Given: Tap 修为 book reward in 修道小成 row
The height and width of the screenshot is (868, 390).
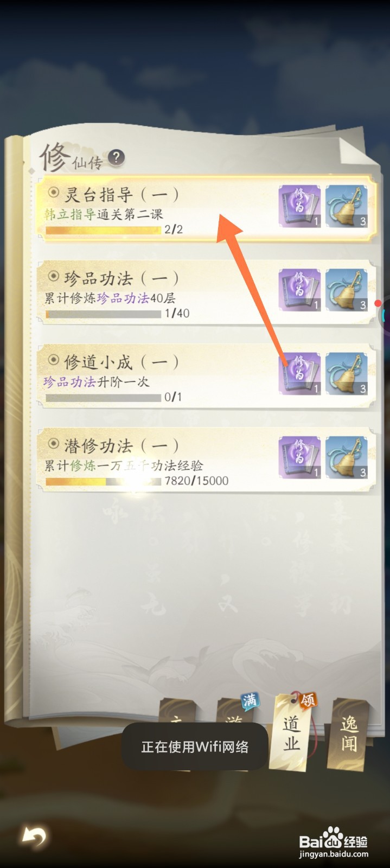Looking at the screenshot, I should tap(300, 374).
